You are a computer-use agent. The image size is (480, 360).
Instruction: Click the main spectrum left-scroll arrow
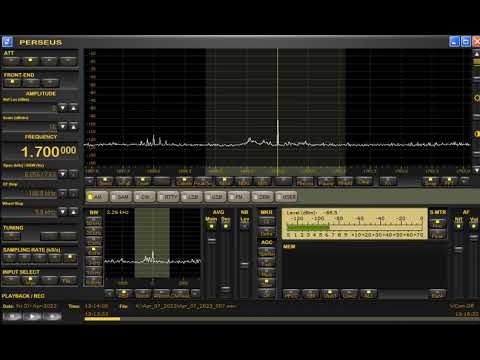pos(89,181)
